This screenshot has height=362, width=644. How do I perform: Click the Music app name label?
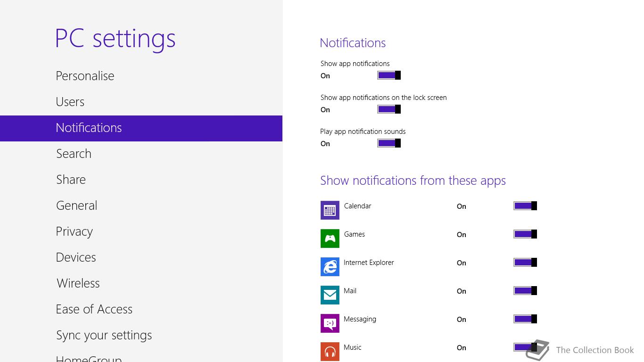353,347
